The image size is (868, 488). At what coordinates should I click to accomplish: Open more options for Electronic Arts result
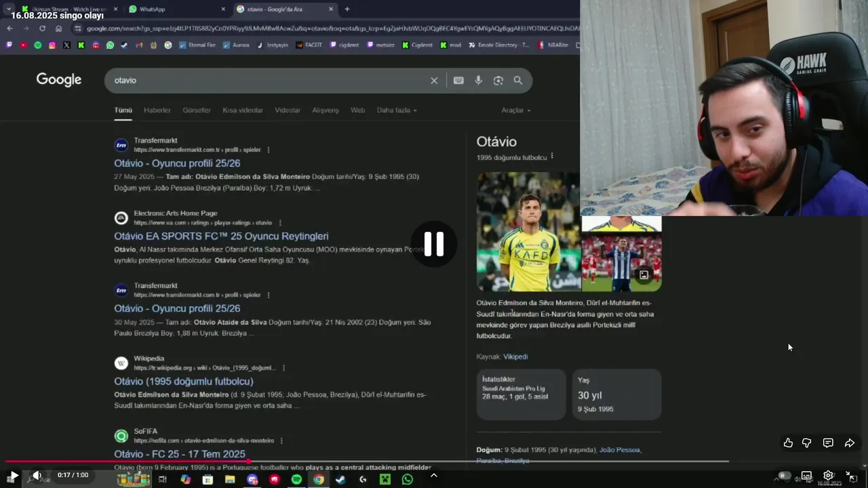coord(280,222)
